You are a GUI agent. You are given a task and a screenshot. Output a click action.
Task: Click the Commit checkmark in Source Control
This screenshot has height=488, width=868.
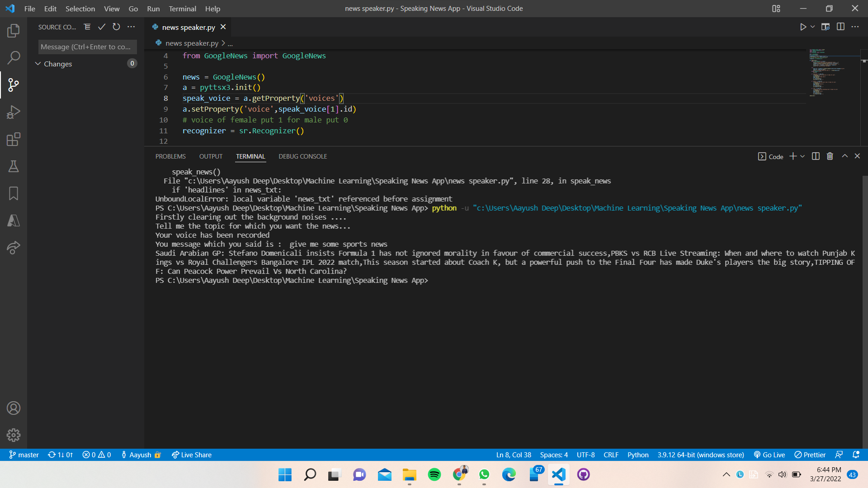coord(102,27)
